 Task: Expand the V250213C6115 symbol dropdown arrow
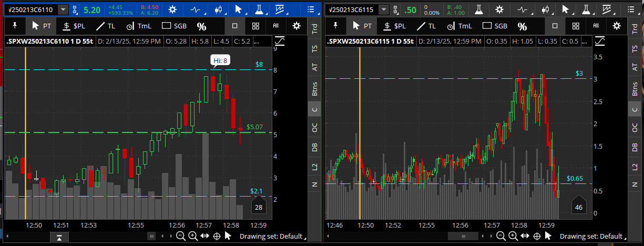(x=384, y=9)
